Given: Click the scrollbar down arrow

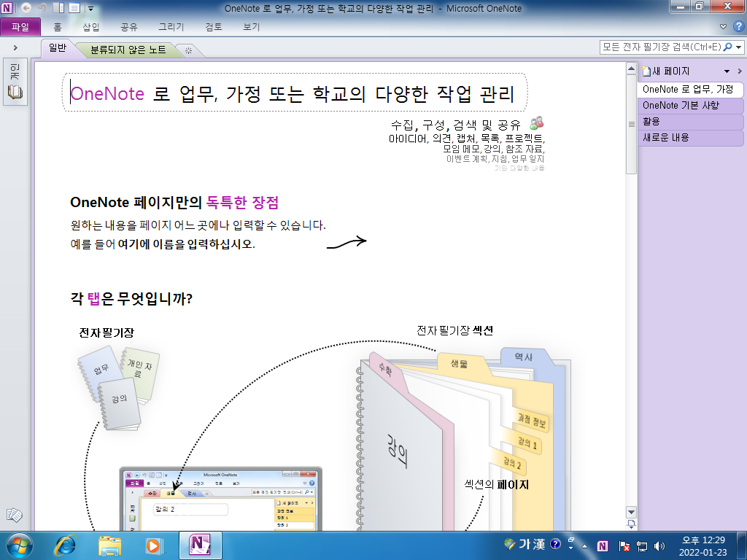Looking at the screenshot, I should point(631,513).
